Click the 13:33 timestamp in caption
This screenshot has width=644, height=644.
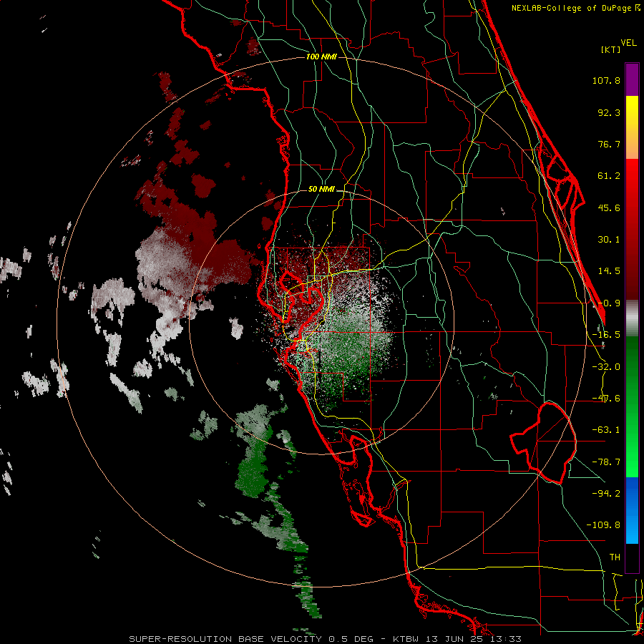click(x=507, y=639)
